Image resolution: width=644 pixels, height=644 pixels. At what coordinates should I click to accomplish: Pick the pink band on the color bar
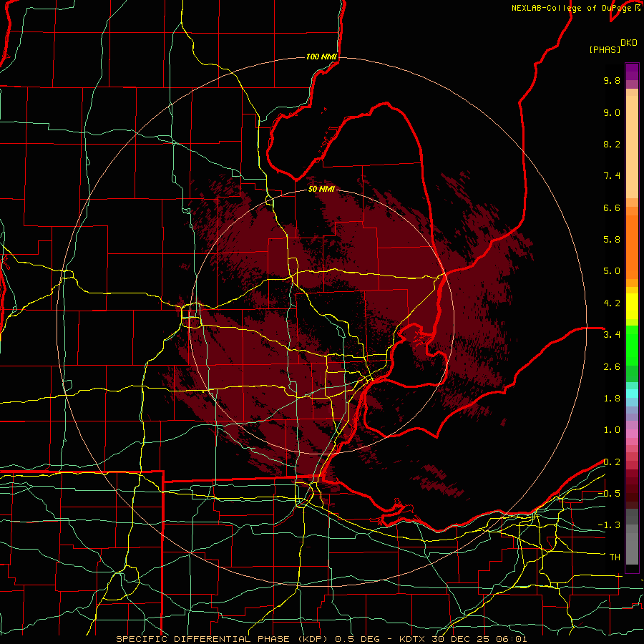coord(632,434)
